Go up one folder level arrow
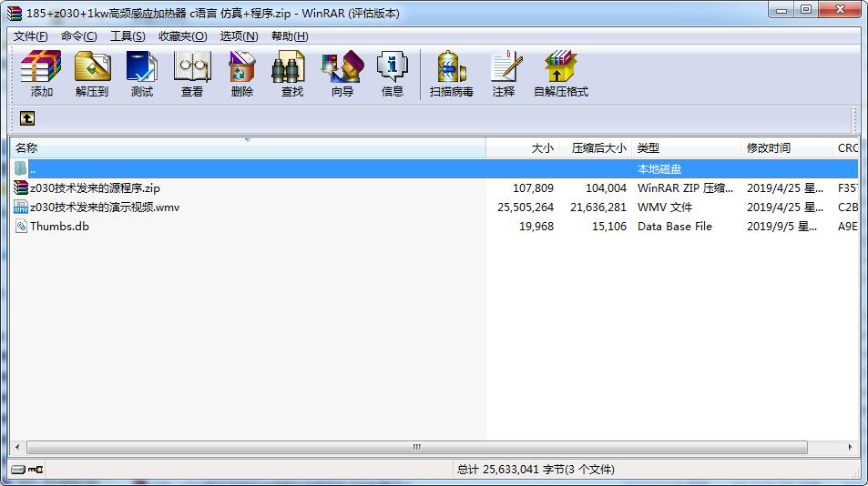Viewport: 868px width, 486px height. [x=27, y=118]
